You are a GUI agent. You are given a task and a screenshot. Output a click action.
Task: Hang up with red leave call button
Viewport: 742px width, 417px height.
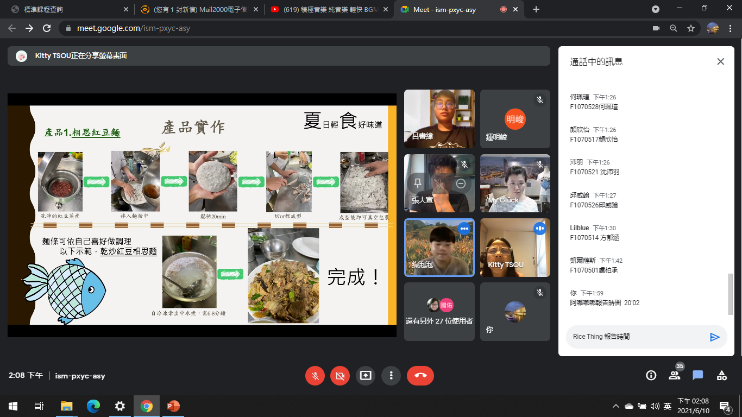coord(420,376)
